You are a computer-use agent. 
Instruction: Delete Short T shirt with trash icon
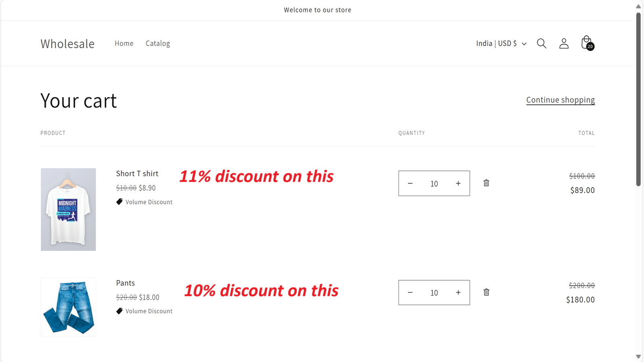pos(486,183)
